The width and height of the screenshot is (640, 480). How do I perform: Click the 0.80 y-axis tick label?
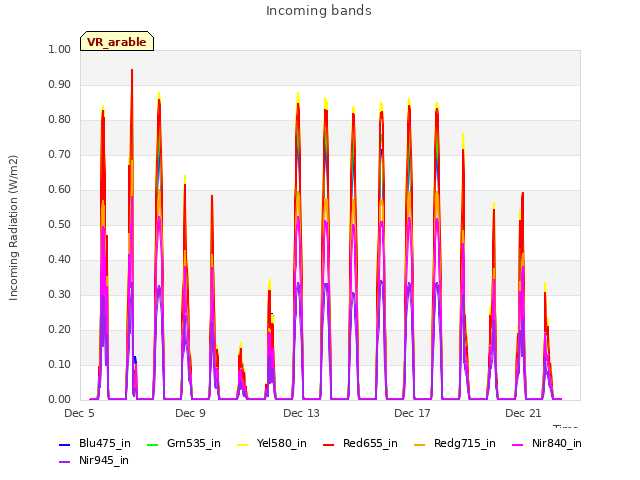tap(60, 120)
